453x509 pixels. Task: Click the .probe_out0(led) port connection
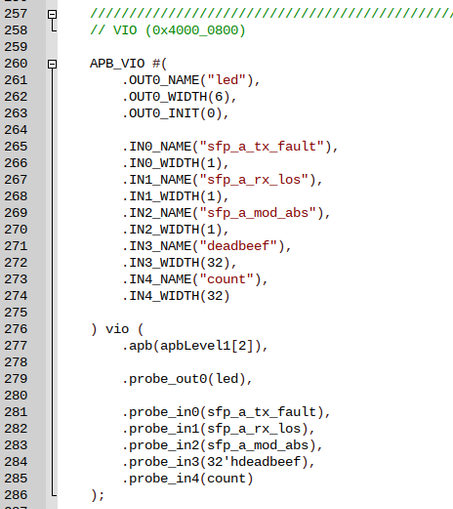point(184,379)
